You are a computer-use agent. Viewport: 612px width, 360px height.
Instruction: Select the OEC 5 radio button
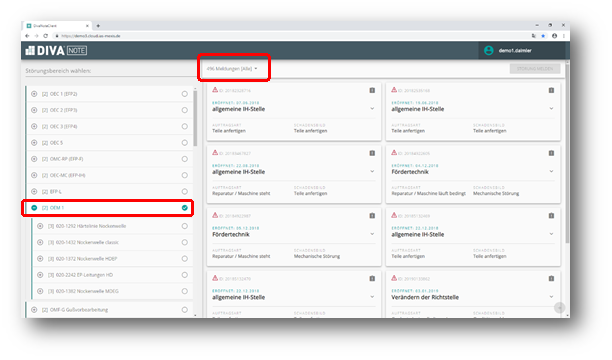coord(185,143)
